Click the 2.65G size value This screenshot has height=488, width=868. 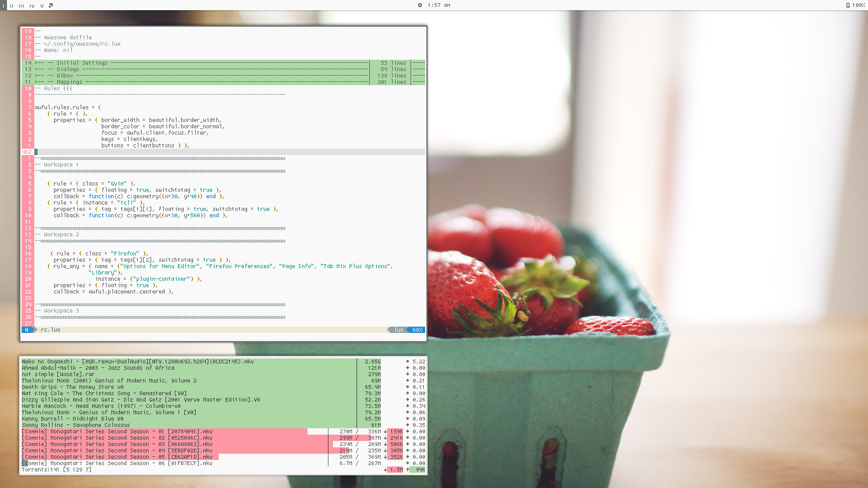point(373,362)
